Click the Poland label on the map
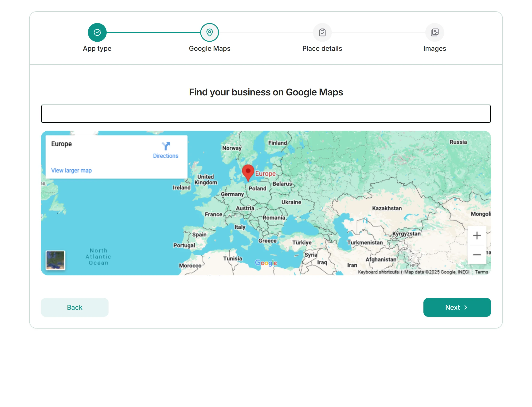Image resolution: width=532 pixels, height=407 pixels. 257,188
